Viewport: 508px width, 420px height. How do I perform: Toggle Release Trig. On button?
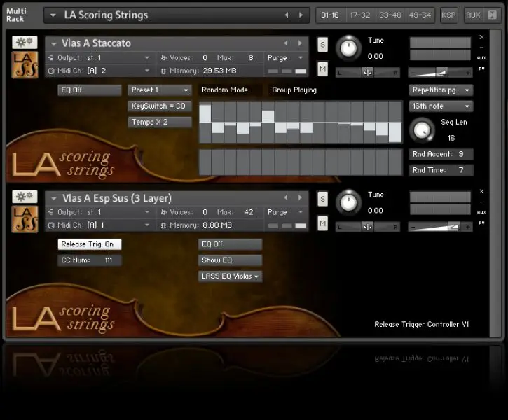(90, 244)
